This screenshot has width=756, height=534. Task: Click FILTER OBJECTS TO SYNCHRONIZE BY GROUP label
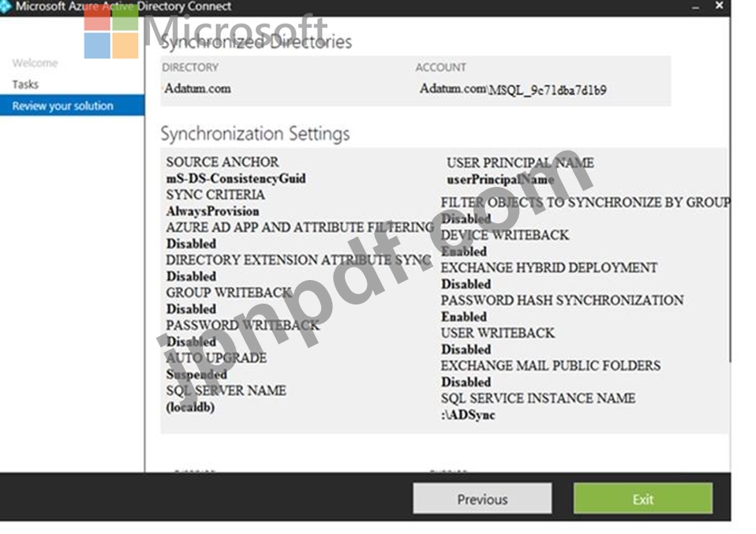click(586, 203)
